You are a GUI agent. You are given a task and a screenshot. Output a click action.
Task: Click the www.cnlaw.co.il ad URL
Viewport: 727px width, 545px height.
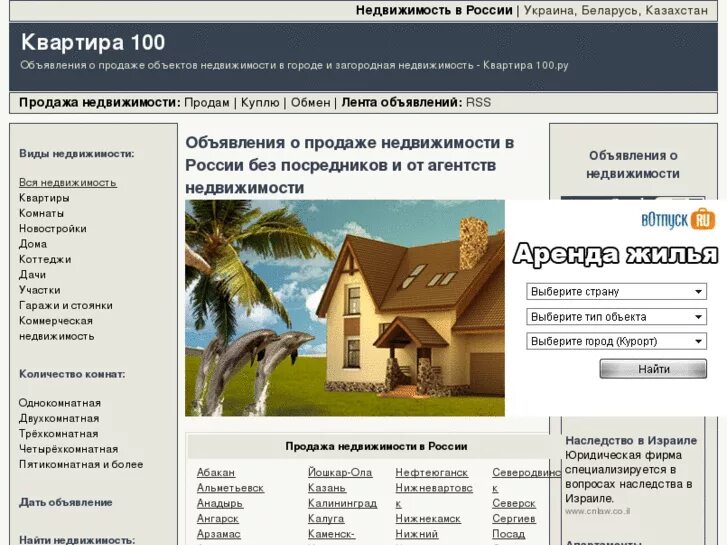(x=598, y=512)
